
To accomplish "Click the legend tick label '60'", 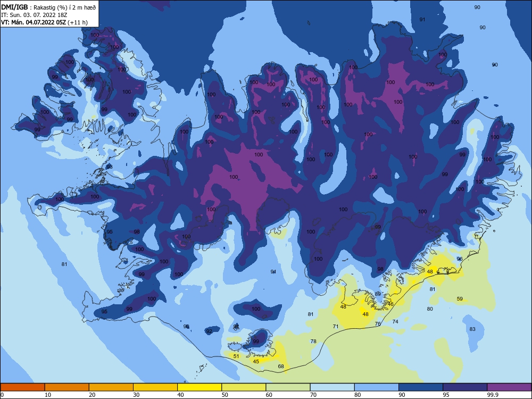I will click(x=269, y=395).
